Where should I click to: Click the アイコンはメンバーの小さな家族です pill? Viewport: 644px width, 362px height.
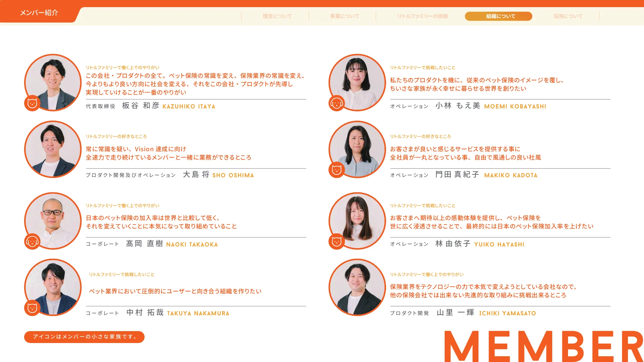(x=84, y=337)
